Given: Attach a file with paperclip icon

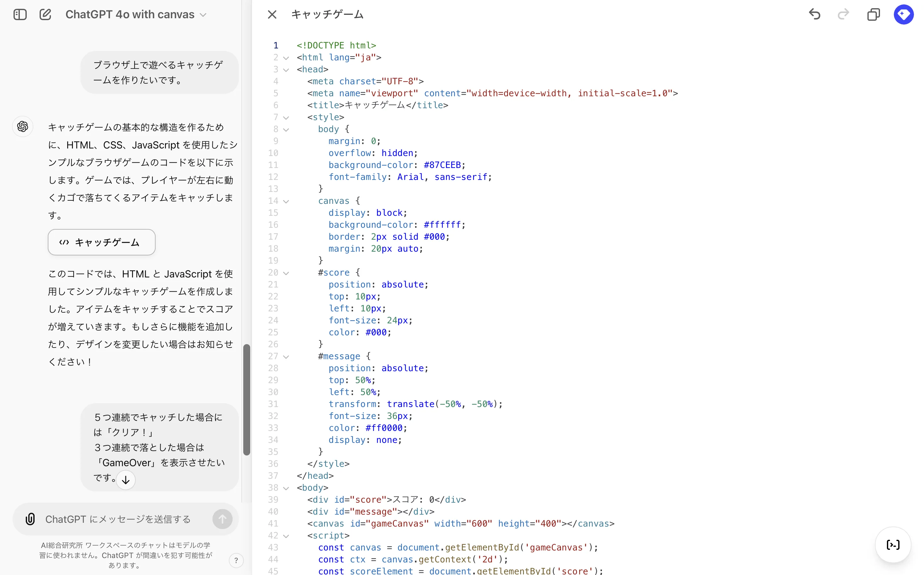Looking at the screenshot, I should [30, 519].
